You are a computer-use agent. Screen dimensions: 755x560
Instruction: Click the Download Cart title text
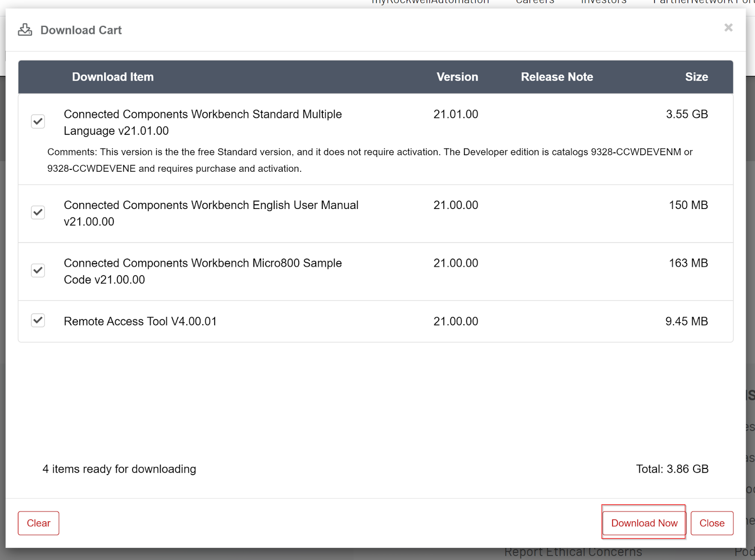coord(81,30)
